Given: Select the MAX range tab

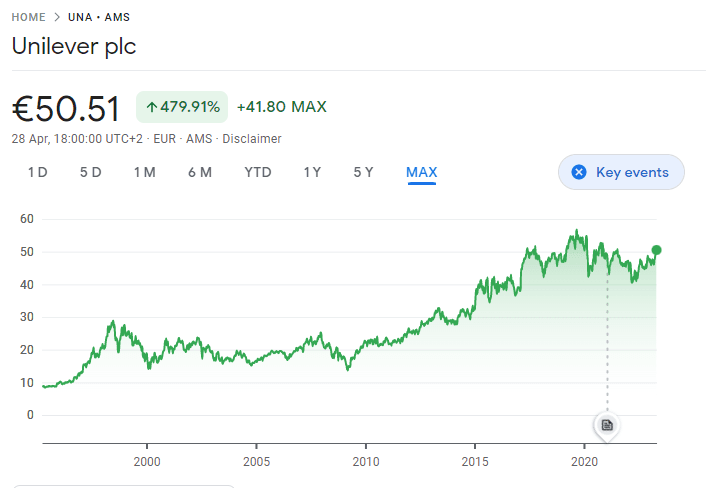Looking at the screenshot, I should [x=421, y=172].
